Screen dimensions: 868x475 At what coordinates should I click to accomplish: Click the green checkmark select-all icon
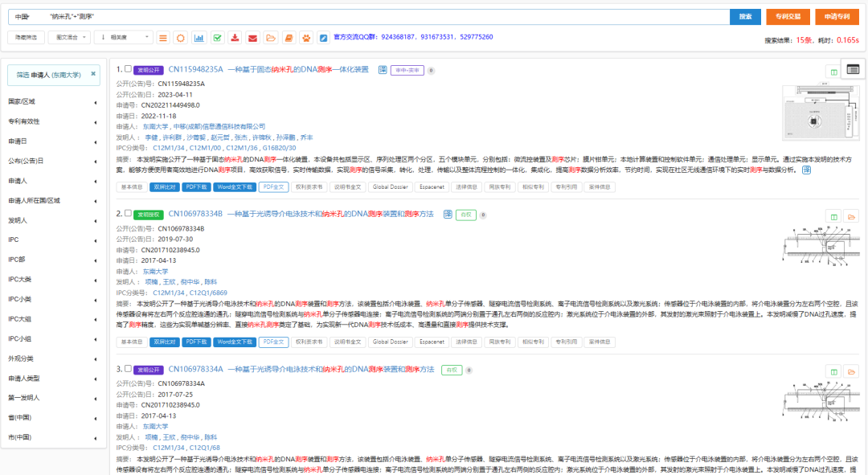click(x=217, y=38)
